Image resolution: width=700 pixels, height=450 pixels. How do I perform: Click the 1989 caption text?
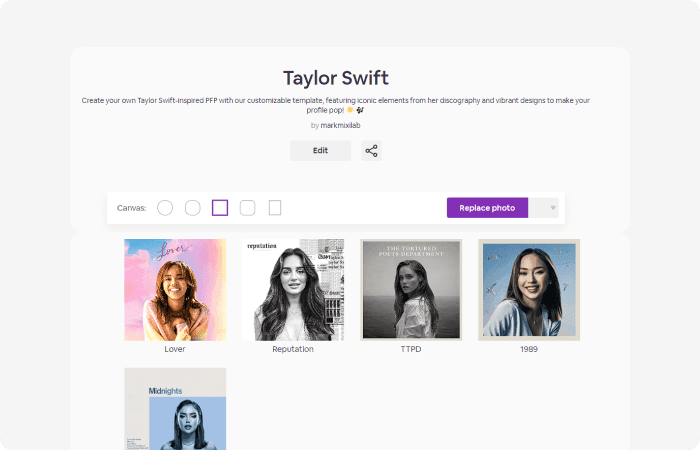[529, 349]
